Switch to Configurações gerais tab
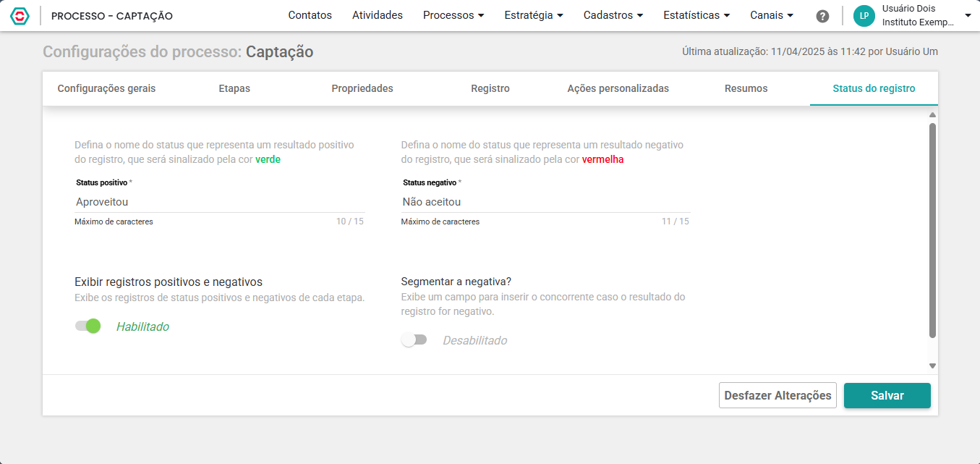This screenshot has height=464, width=980. 106,88
